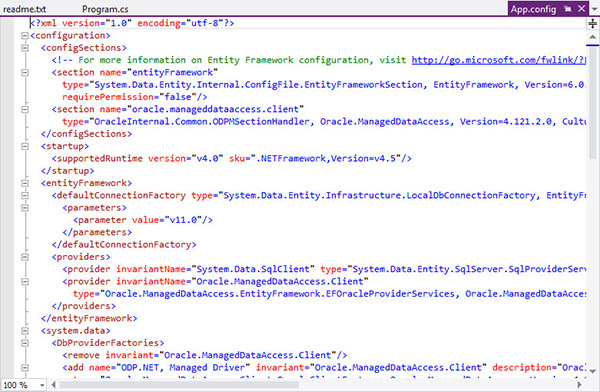Click the </startup> closing tag

67,171
